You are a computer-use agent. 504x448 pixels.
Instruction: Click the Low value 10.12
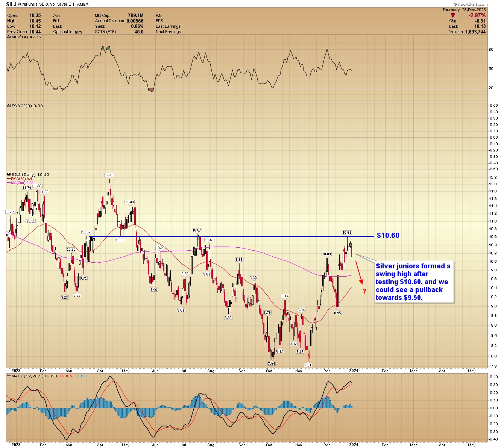coord(35,26)
